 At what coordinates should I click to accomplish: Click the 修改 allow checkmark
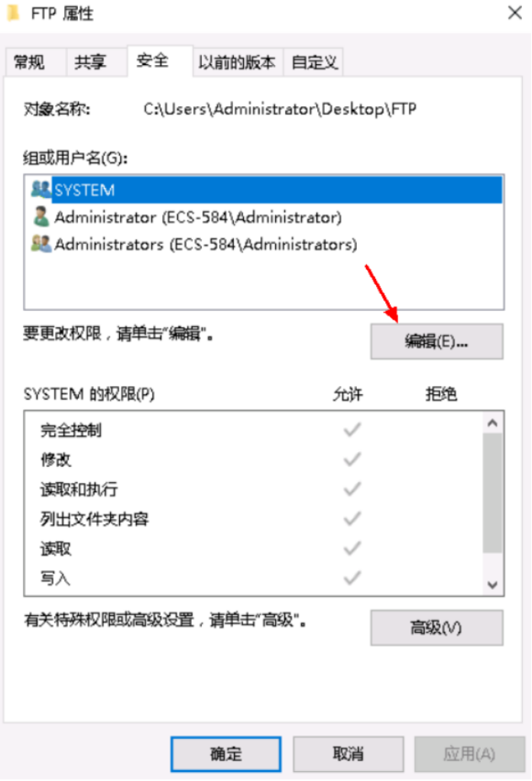[352, 459]
